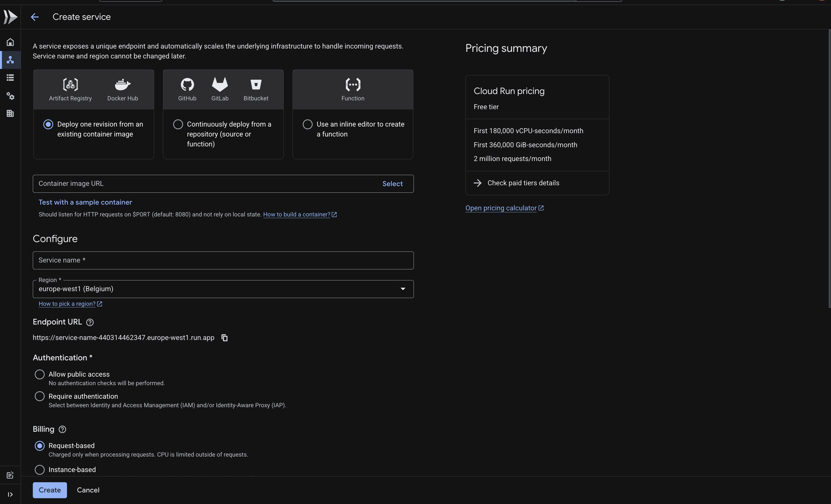
Task: Choose Allow public access
Action: click(39, 374)
